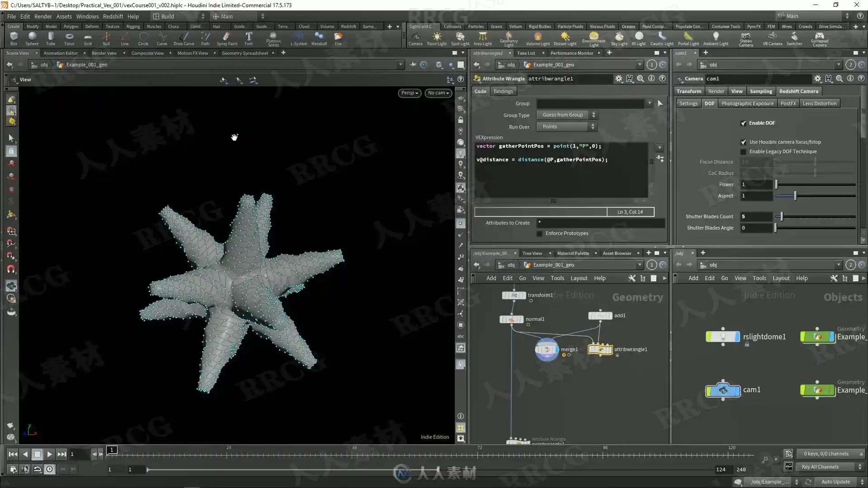Switch to the Redshift Camera tab
This screenshot has height=488, width=868.
click(x=798, y=91)
